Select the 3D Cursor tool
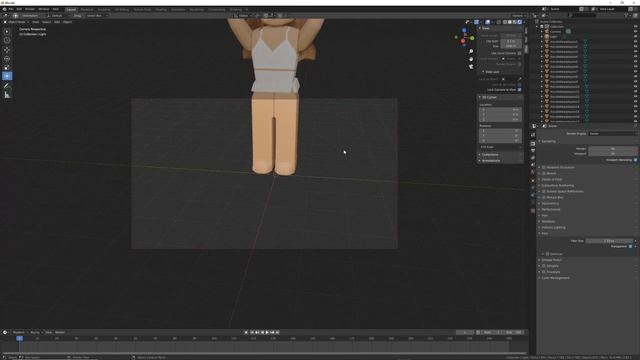 coord(7,40)
